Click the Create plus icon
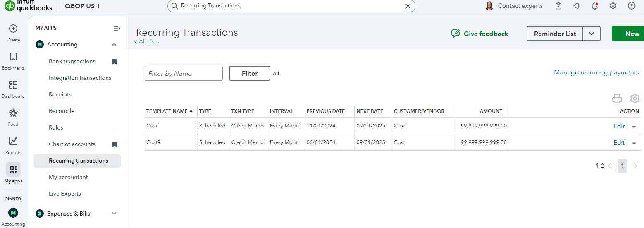Viewport: 644px width, 228px height. [13, 29]
